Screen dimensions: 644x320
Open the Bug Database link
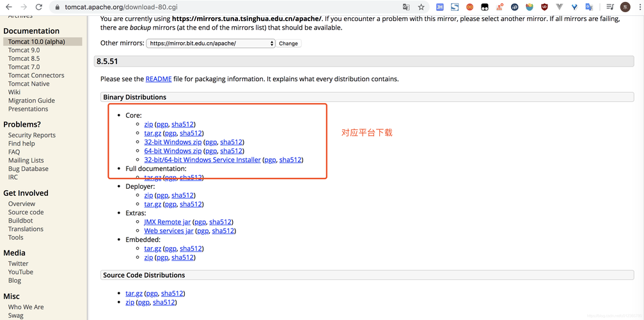[x=28, y=169]
